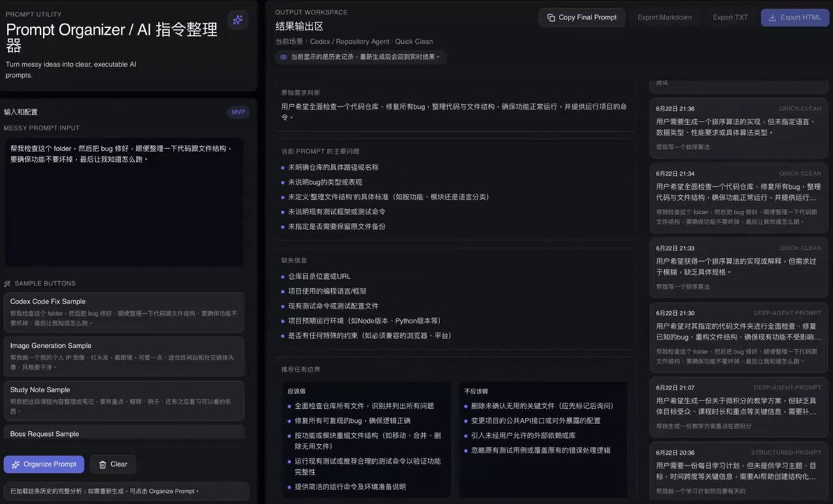Load the Boss Request Sample

click(124, 433)
